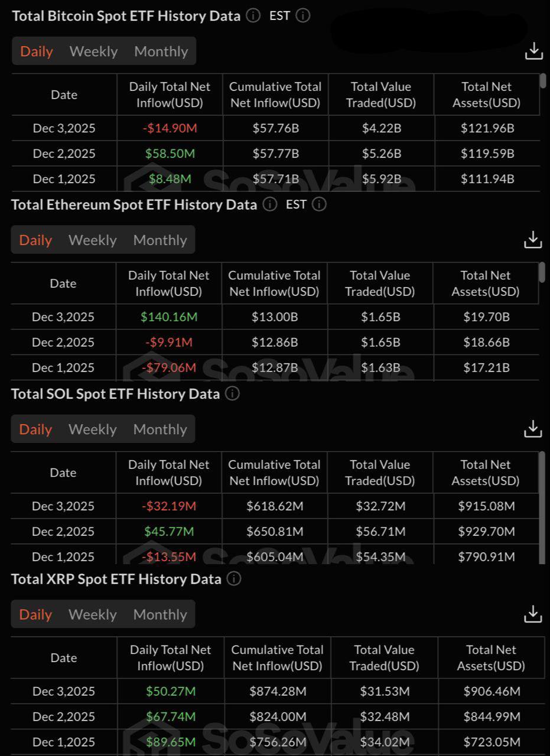The height and width of the screenshot is (756, 550).
Task: Download the Ethereum Spot ETF history data
Action: [x=533, y=240]
